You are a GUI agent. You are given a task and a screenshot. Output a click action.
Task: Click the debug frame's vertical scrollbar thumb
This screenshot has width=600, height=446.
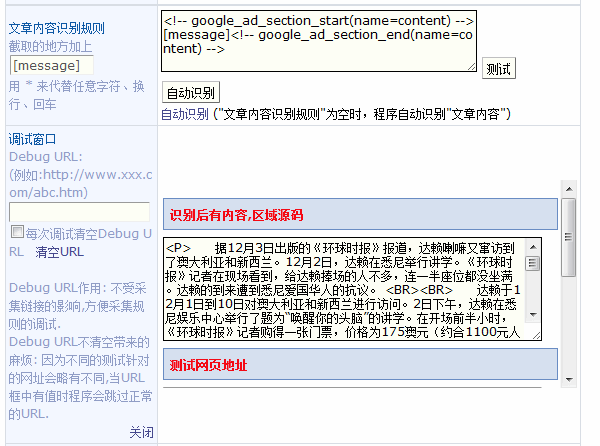(568, 236)
